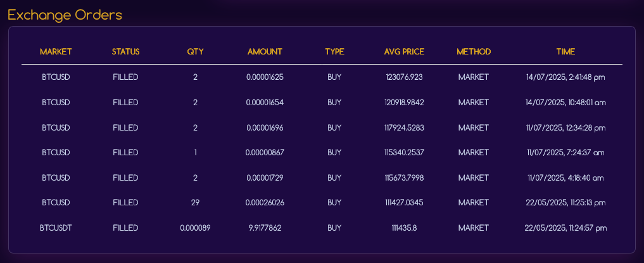The width and height of the screenshot is (644, 263).
Task: Select the amount 0.00026026 cell
Action: (x=265, y=203)
